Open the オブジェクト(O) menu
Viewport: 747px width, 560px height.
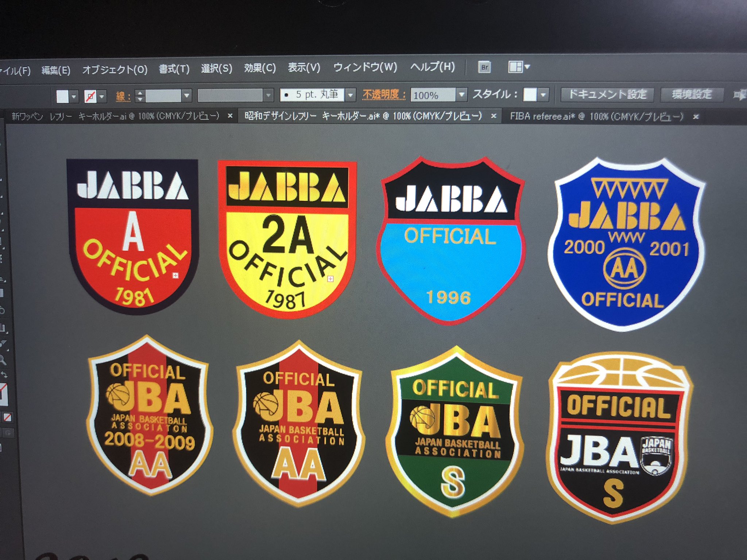(115, 69)
